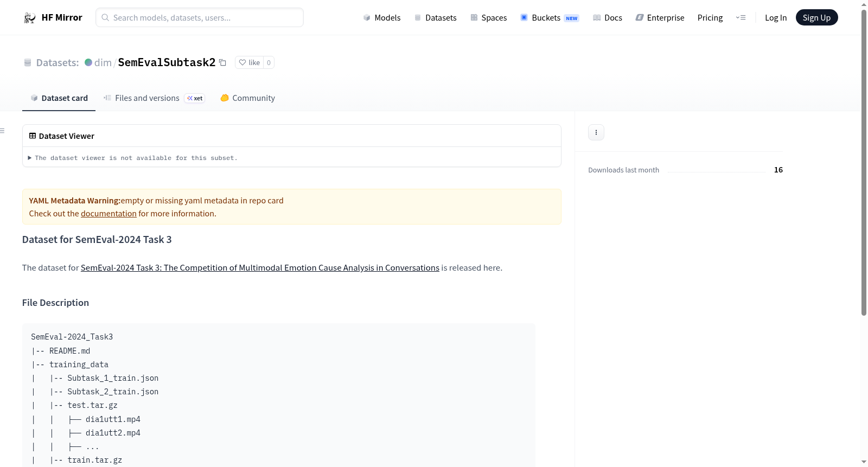This screenshot has width=868, height=467.
Task: Click the like count showing 0
Action: pos(269,62)
